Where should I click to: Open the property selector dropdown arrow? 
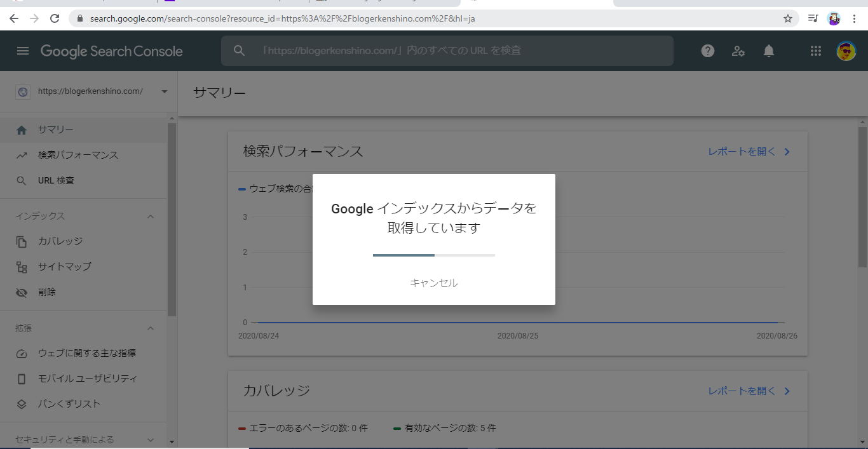click(x=165, y=91)
